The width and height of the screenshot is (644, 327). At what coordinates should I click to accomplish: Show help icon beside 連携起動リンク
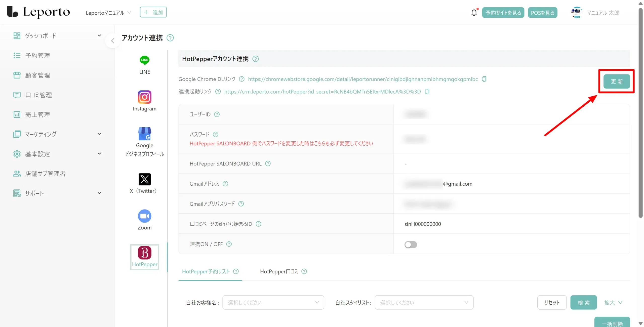(218, 92)
